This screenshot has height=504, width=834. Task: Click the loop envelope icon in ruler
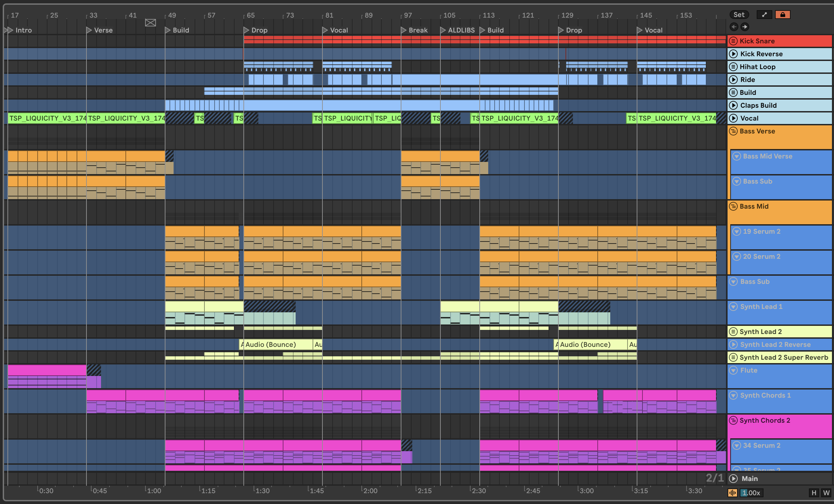click(x=151, y=23)
